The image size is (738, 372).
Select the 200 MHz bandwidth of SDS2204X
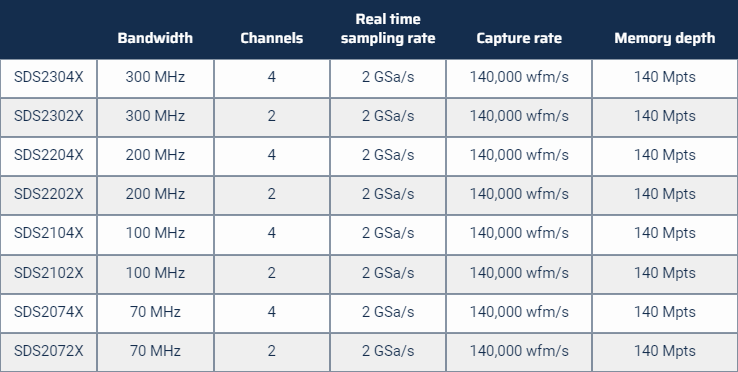155,155
